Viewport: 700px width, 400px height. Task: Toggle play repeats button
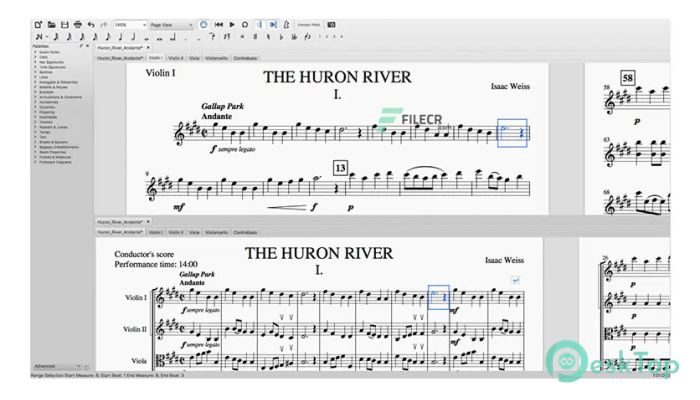pos(259,25)
